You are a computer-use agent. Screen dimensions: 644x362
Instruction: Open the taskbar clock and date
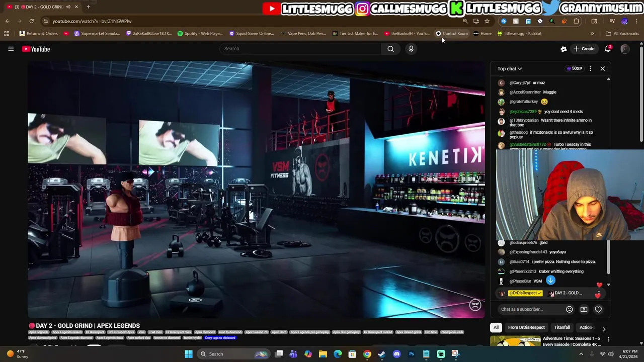tap(629, 354)
